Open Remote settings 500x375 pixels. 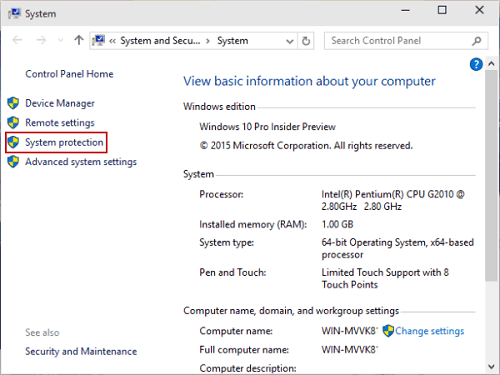click(x=60, y=123)
